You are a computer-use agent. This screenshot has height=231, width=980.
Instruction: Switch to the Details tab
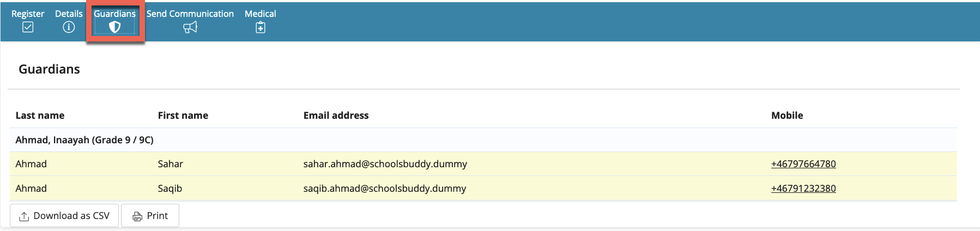pyautogui.click(x=69, y=14)
